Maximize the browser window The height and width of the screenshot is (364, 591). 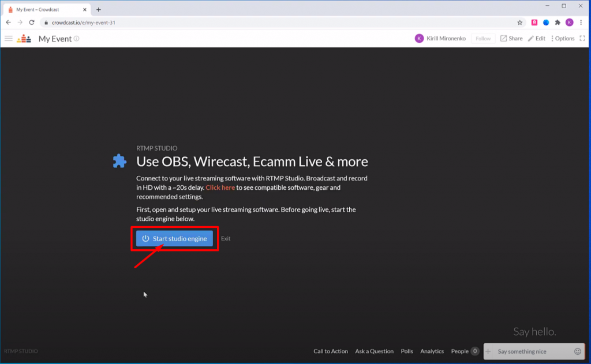[x=564, y=6]
